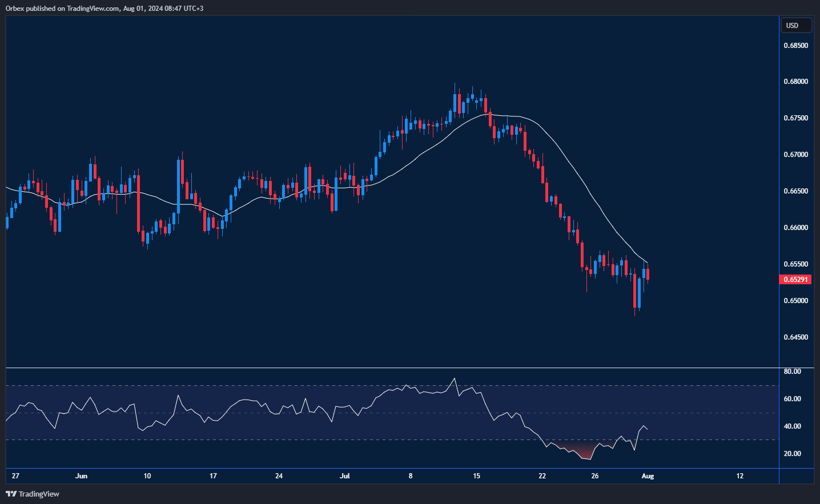The width and height of the screenshot is (820, 504).
Task: Click the red oversold RSI shaded area
Action: 581,452
